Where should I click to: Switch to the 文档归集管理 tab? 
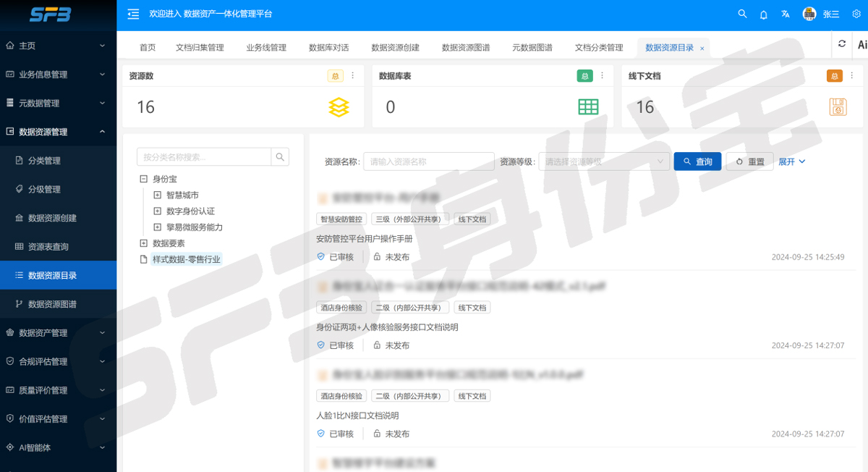tap(200, 48)
